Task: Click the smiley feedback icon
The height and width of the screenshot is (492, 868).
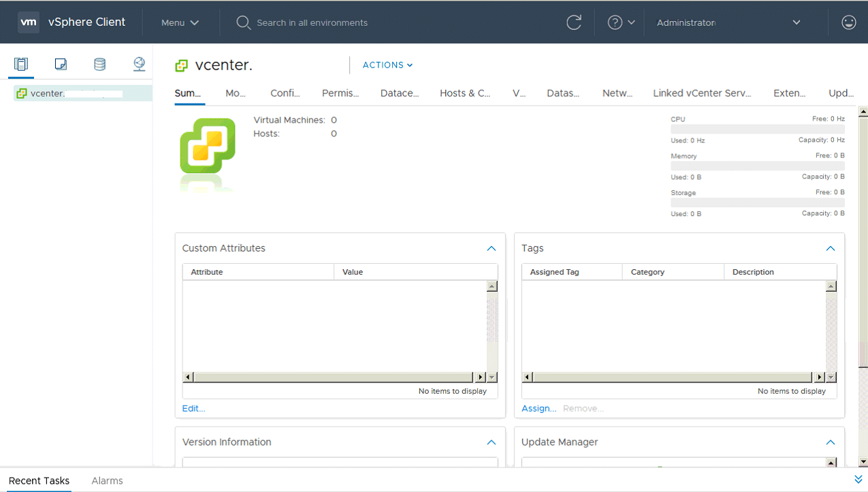Action: click(848, 22)
